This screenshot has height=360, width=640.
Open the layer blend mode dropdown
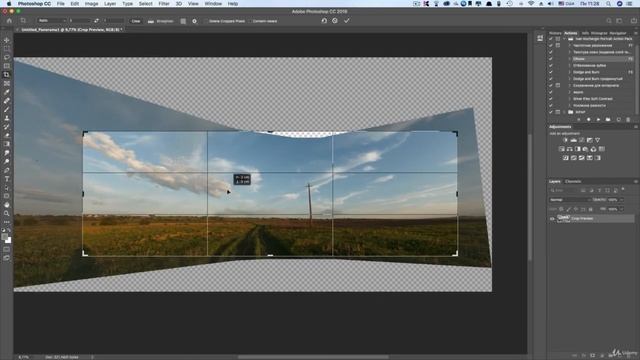coord(570,200)
